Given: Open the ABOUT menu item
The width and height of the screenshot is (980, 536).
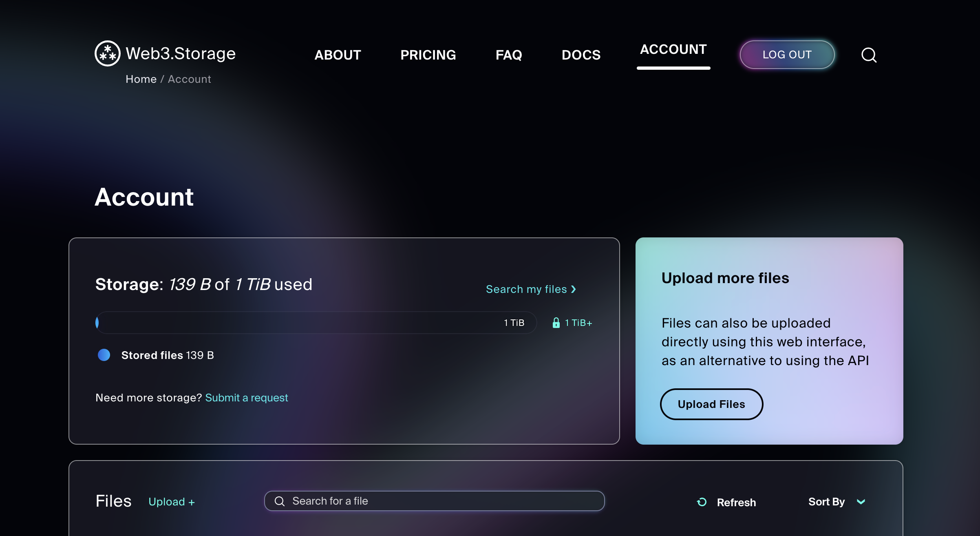Looking at the screenshot, I should [x=338, y=55].
